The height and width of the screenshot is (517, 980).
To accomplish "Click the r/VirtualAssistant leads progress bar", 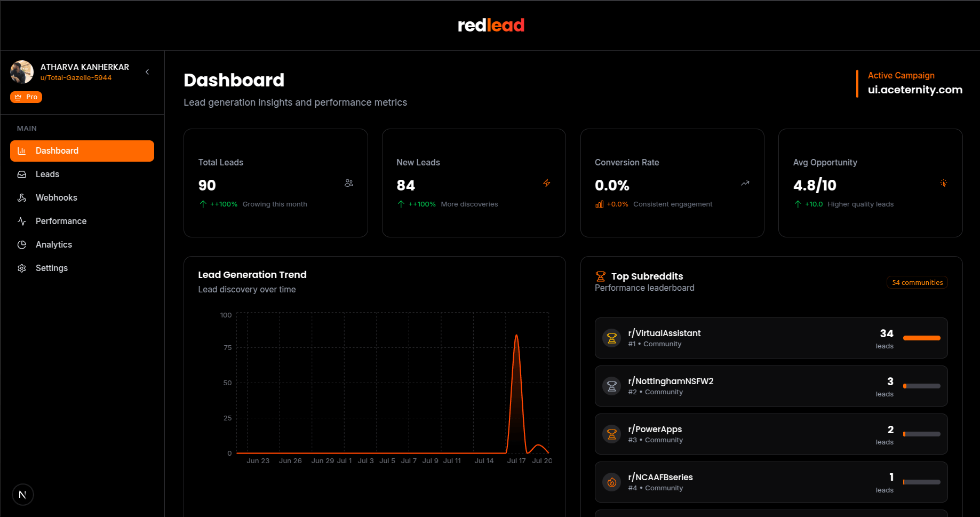I will (921, 338).
